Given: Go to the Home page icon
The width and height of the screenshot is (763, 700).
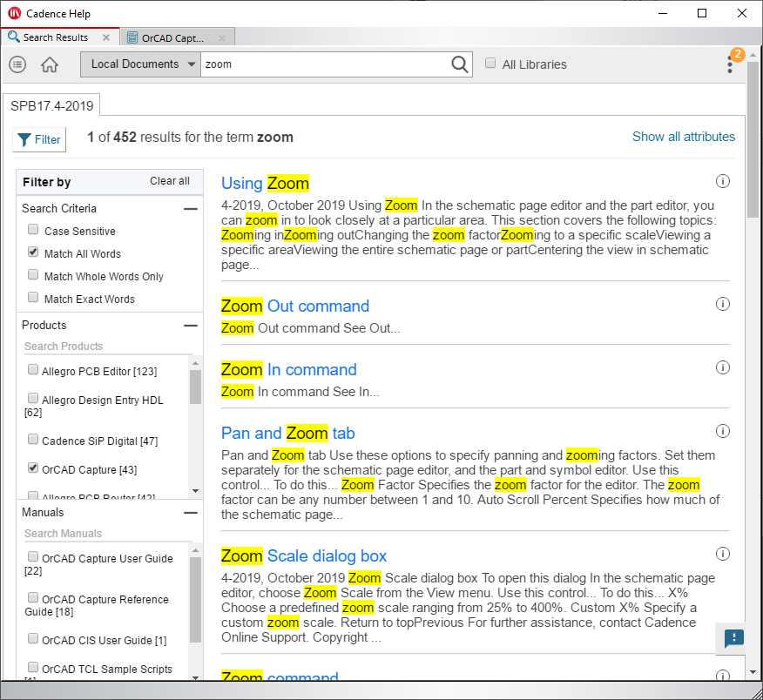Looking at the screenshot, I should point(50,64).
